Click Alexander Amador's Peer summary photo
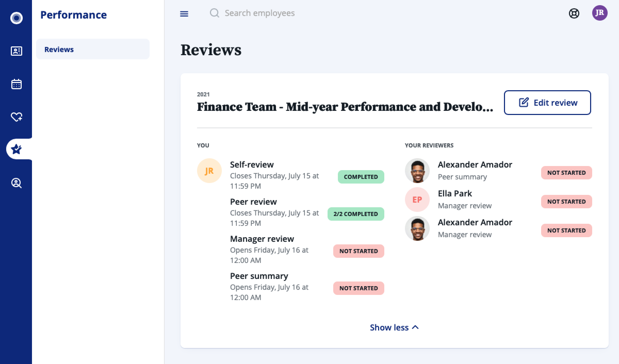This screenshot has width=619, height=364. pos(417,171)
